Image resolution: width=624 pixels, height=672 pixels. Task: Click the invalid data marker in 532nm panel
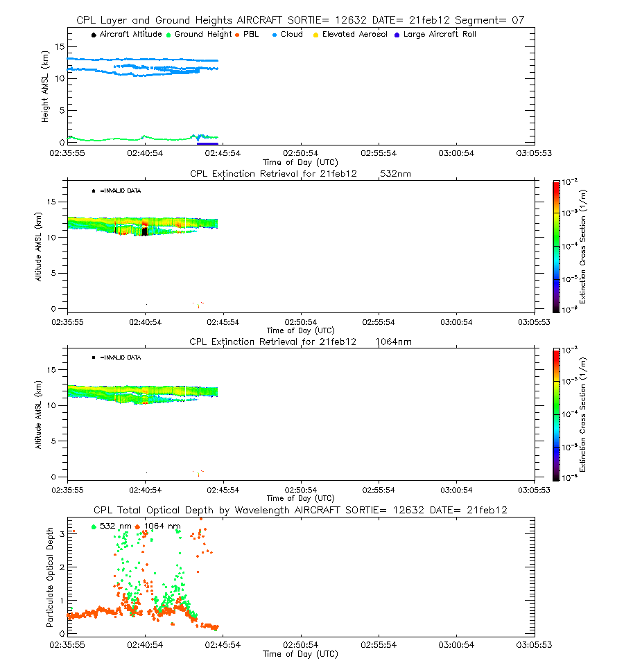point(94,191)
